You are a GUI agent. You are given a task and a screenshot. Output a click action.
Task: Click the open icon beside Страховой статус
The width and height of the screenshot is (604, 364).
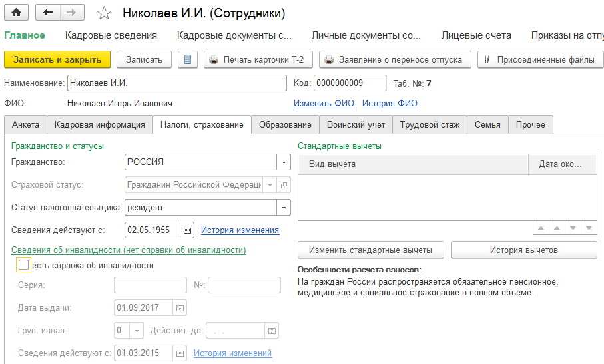284,186
